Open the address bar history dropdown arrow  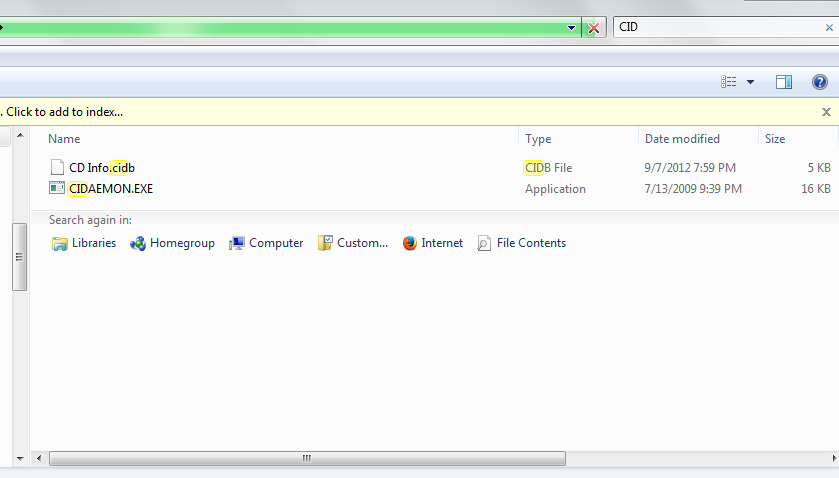click(571, 28)
